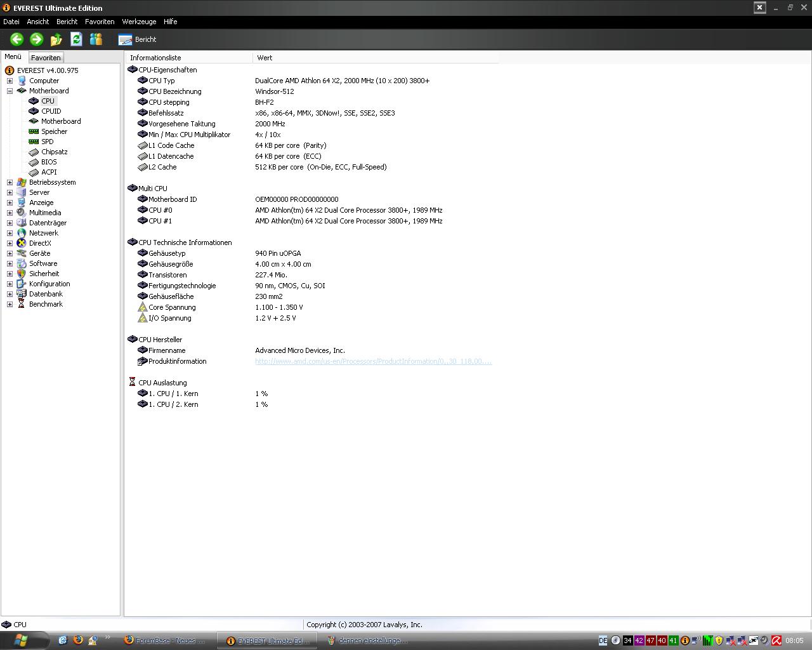Click the CPU Auslastung hourglass icon
The image size is (812, 650).
tap(132, 382)
